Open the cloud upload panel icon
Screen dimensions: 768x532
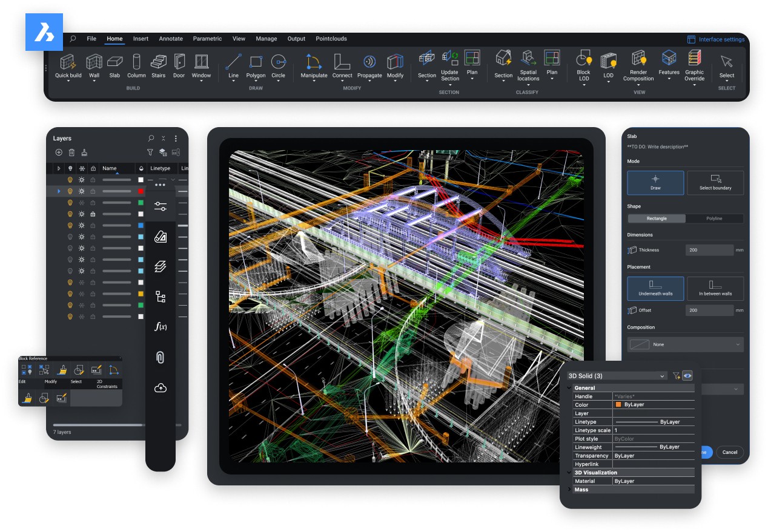pyautogui.click(x=161, y=388)
